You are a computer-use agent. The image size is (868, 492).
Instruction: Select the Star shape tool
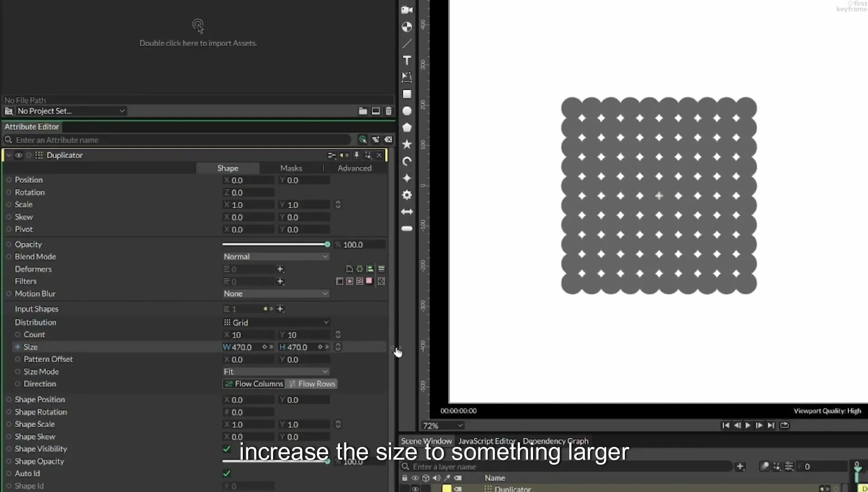click(x=407, y=144)
